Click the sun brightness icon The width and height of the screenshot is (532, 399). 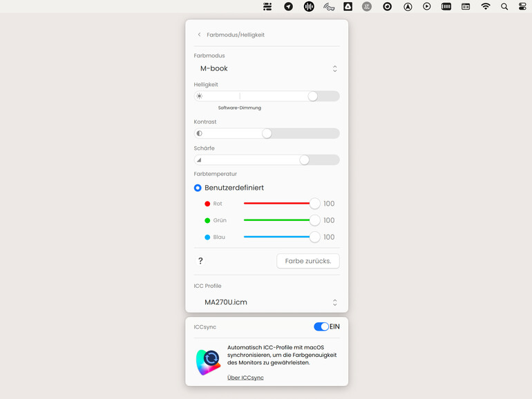(200, 96)
